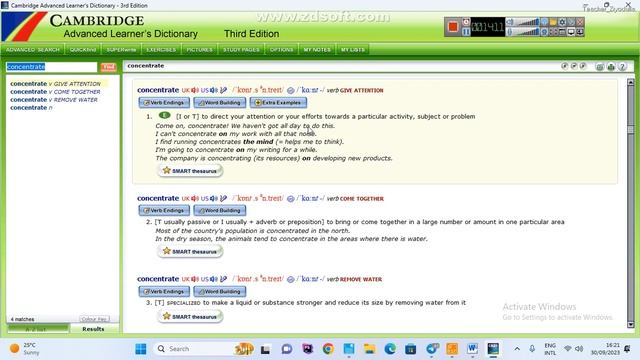This screenshot has width=640, height=360.
Task: Open SMART thesaurus under definition 3
Action: point(190,316)
